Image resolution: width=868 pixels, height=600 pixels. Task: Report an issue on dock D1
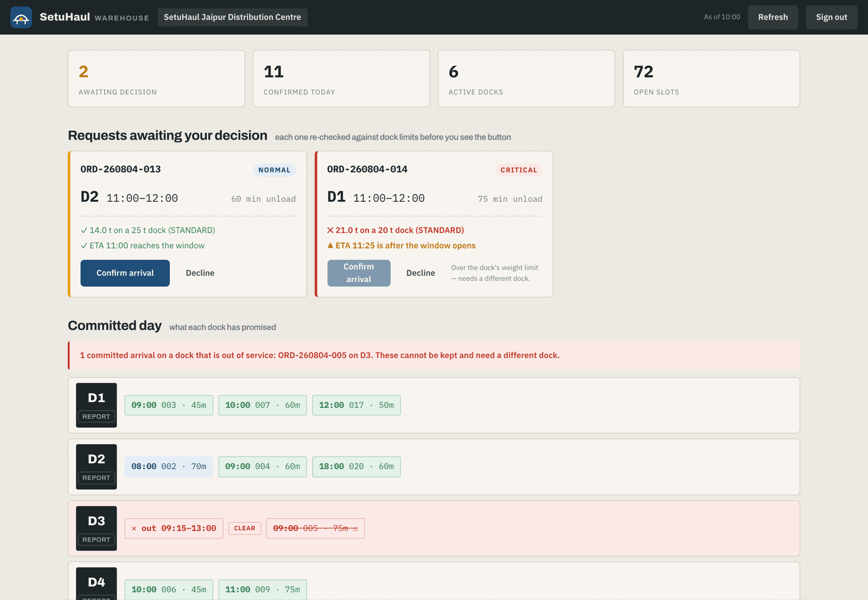97,417
